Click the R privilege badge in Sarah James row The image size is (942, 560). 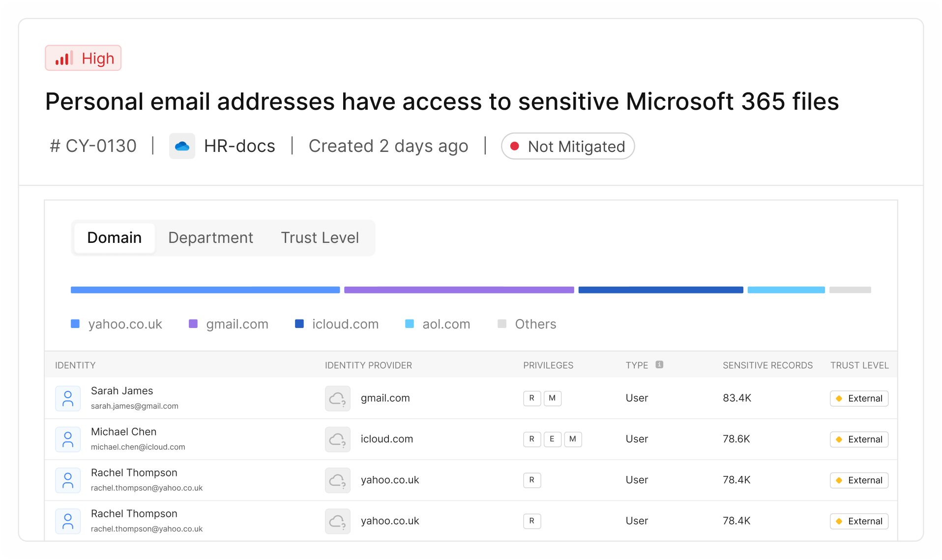tap(532, 398)
